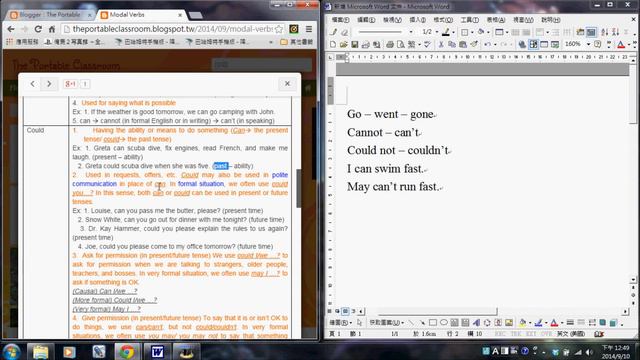This screenshot has height=360, width=640.
Task: Toggle the highlighted view button beside Word's horizontal scrollbar
Action: coord(345,311)
